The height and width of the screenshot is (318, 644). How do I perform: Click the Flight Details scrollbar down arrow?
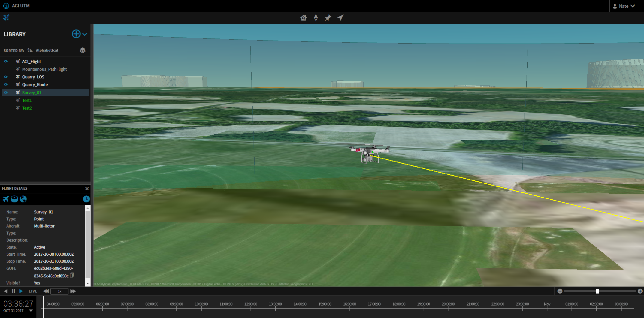[x=88, y=283]
